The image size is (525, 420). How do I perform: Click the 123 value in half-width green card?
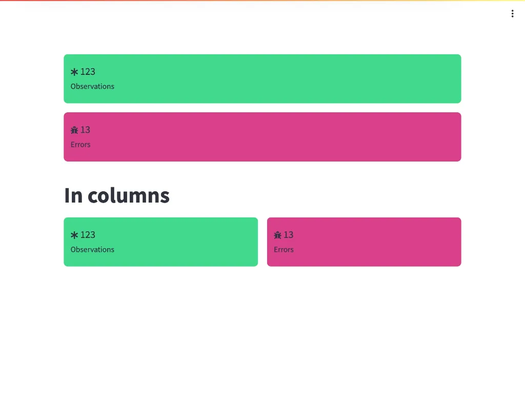[x=88, y=235]
